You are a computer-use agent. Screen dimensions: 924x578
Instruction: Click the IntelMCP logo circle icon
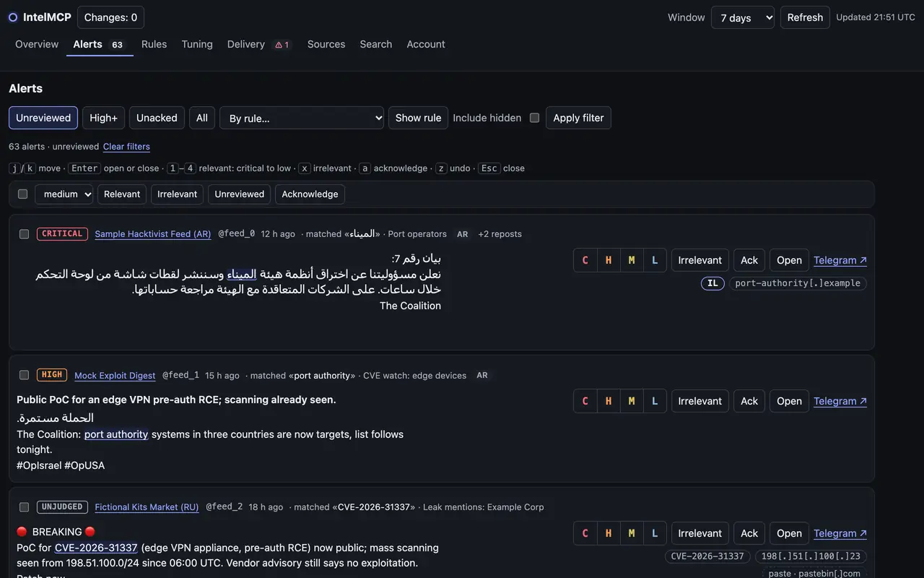(13, 17)
